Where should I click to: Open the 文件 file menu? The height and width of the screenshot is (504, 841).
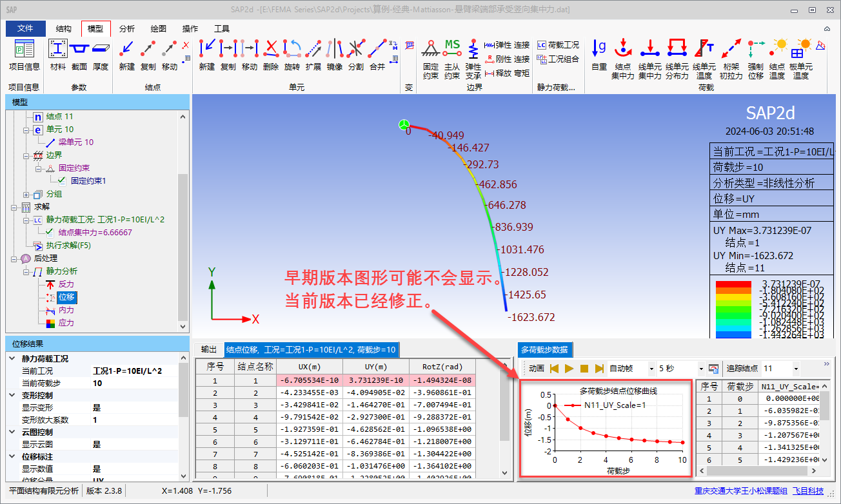pos(26,28)
